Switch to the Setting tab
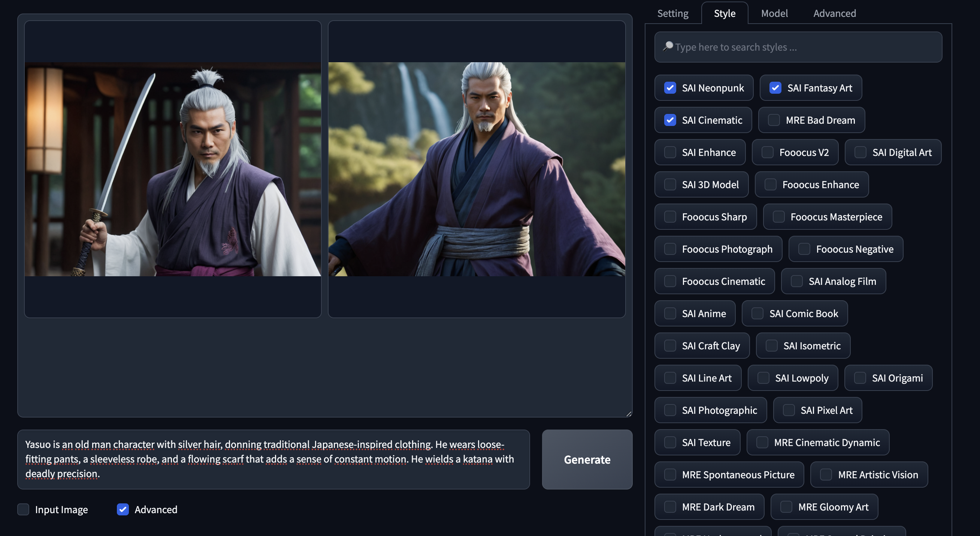This screenshot has height=536, width=980. pyautogui.click(x=672, y=13)
